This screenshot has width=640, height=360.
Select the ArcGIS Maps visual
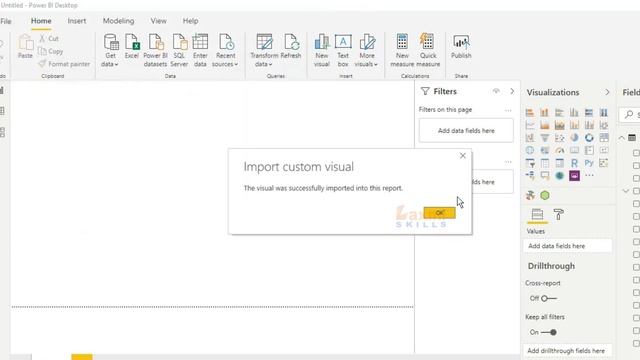(560, 176)
